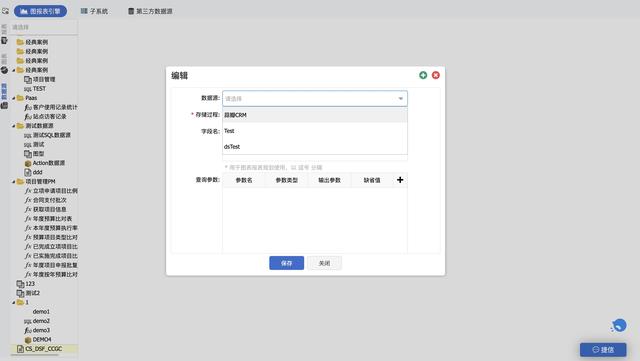640x361 pixels.
Task: Switch to the 子系统 tab
Action: tap(94, 11)
